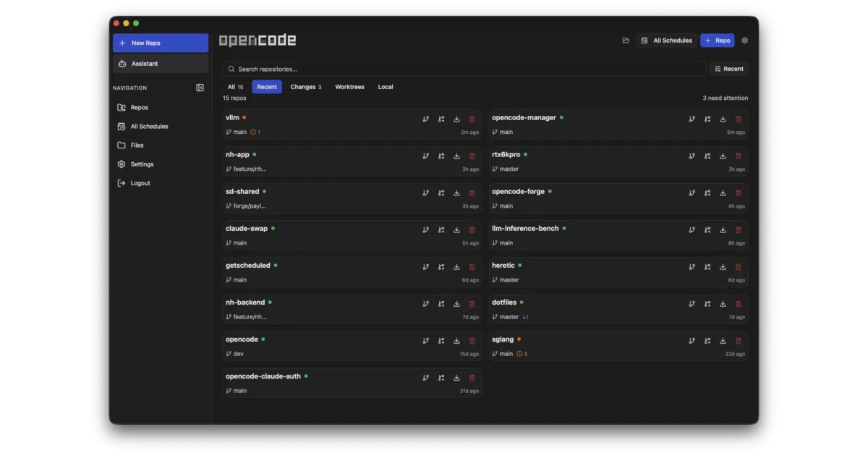Viewport: 868px width, 456px height.
Task: Click Logout in the sidebar
Action: point(161,183)
